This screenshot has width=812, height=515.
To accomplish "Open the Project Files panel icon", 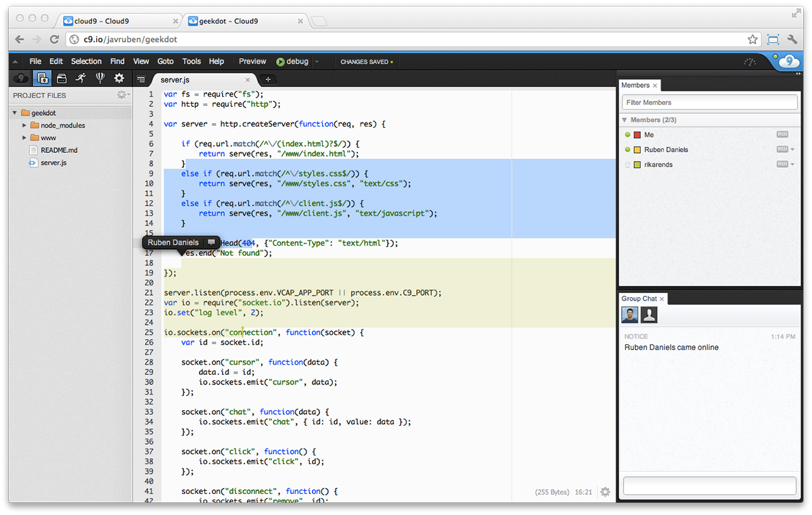I will (42, 78).
